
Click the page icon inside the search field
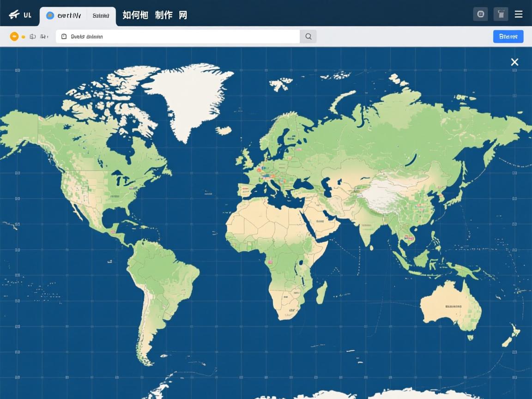click(x=64, y=36)
